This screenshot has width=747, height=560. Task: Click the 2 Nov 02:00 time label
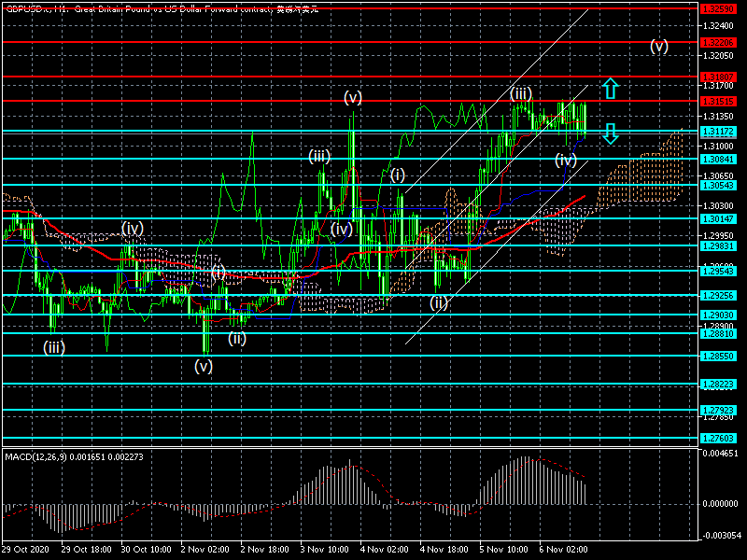pos(205,550)
